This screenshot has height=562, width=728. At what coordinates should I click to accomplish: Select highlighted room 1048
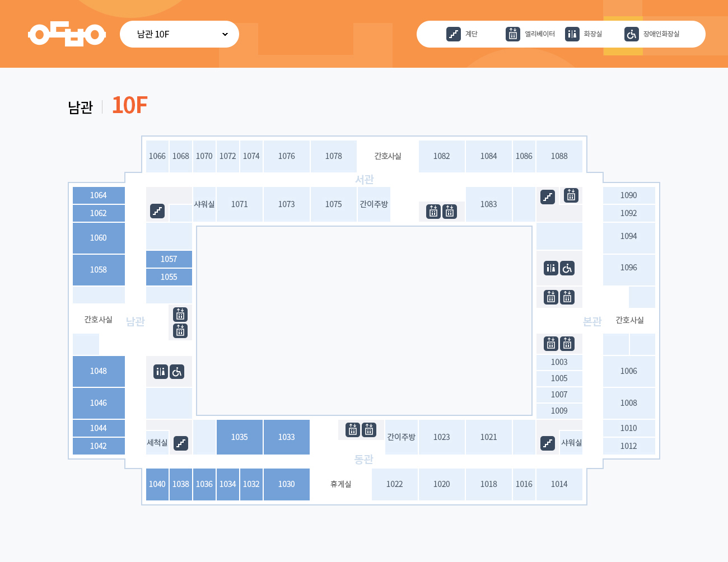coord(99,371)
